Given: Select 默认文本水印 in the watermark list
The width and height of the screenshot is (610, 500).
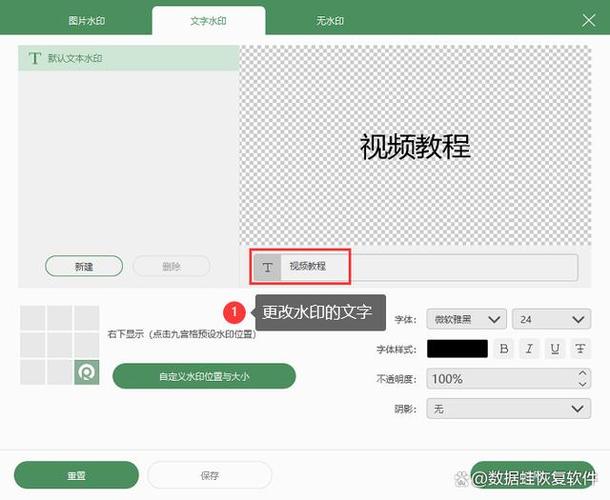Looking at the screenshot, I should click(x=128, y=59).
